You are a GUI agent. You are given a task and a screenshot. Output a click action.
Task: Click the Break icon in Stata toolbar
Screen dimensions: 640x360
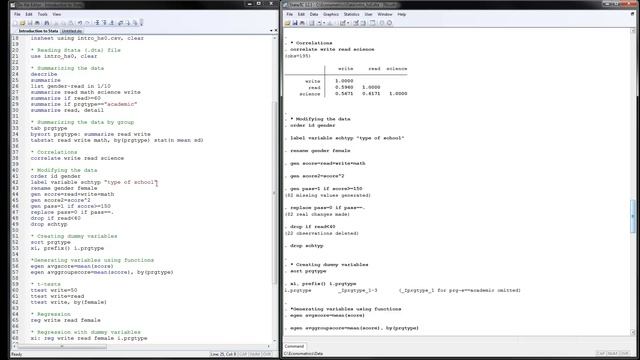click(x=389, y=23)
